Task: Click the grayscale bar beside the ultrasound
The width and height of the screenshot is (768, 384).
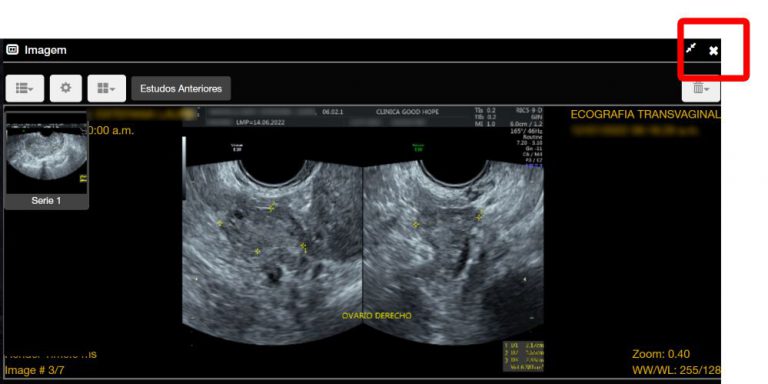Action: [185, 168]
